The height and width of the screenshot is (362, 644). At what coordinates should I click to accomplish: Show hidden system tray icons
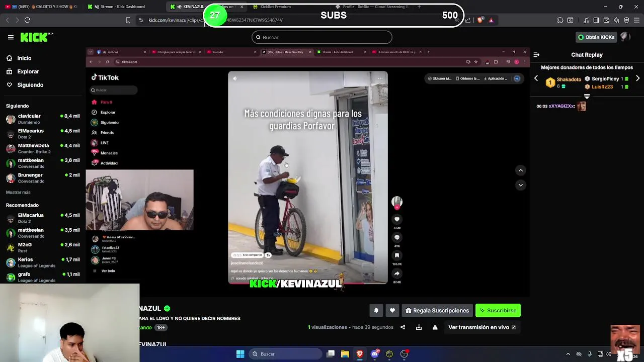pyautogui.click(x=568, y=354)
